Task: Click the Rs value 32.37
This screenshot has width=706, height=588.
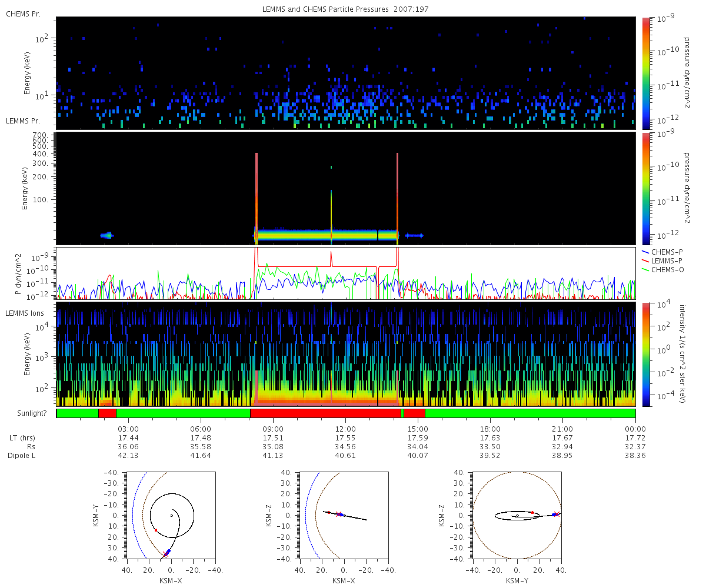Action: pyautogui.click(x=635, y=447)
